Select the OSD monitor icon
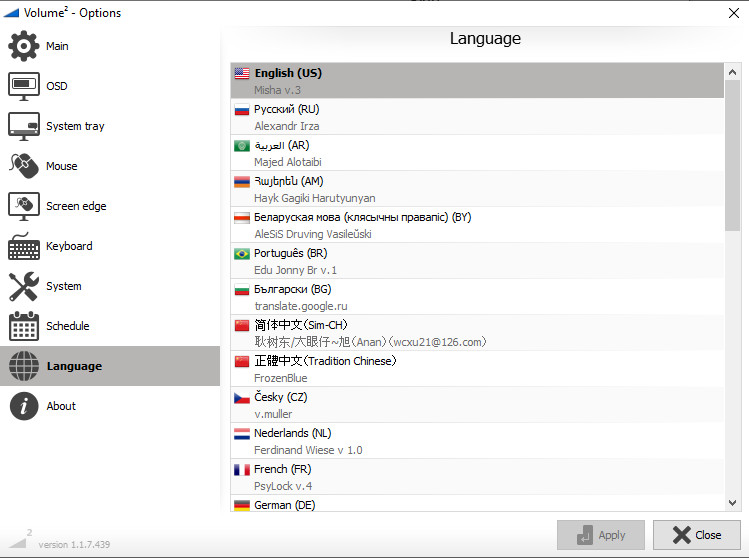The image size is (749, 558). coord(24,86)
